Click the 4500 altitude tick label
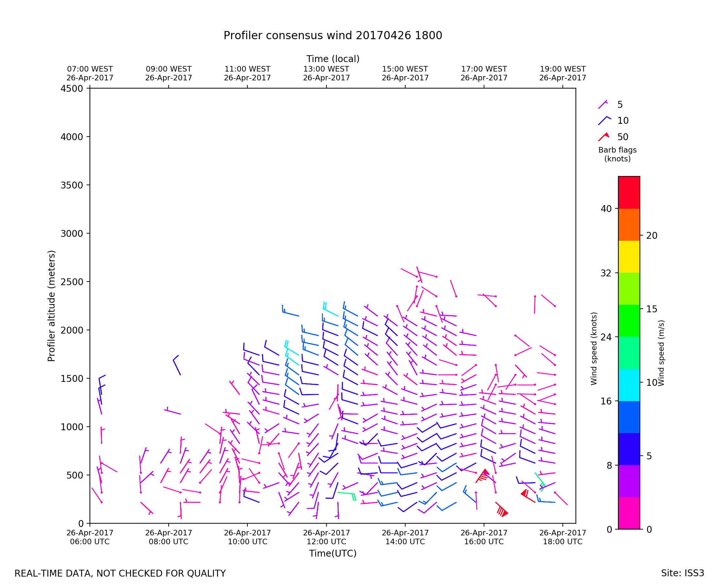The height and width of the screenshot is (588, 719). 72,89
